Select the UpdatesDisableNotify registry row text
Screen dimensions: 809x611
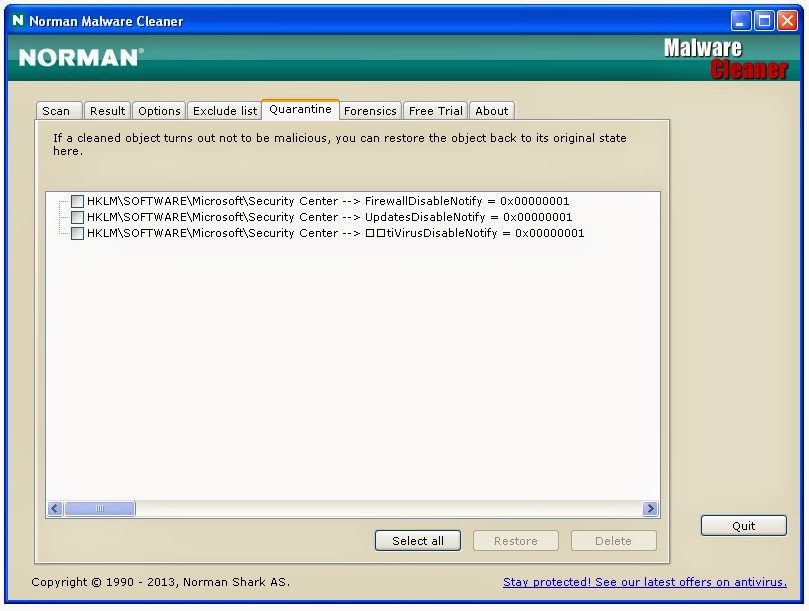[x=330, y=217]
